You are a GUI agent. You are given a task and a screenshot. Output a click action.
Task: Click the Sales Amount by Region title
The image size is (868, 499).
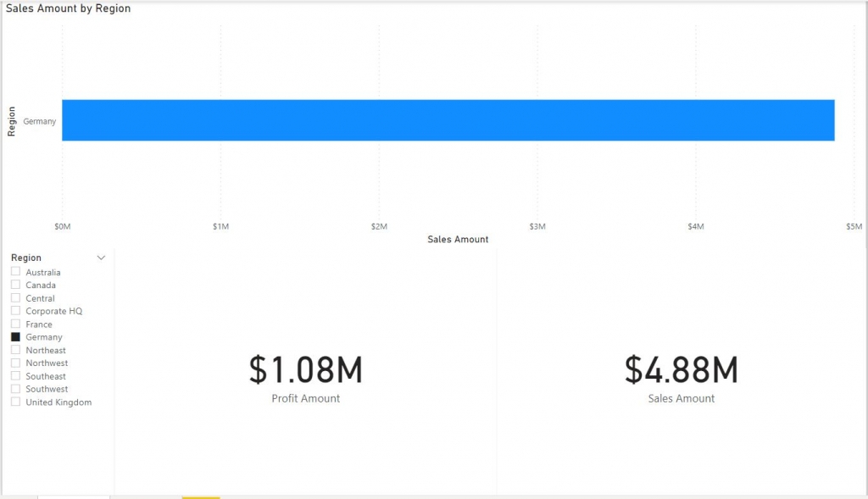pyautogui.click(x=68, y=8)
